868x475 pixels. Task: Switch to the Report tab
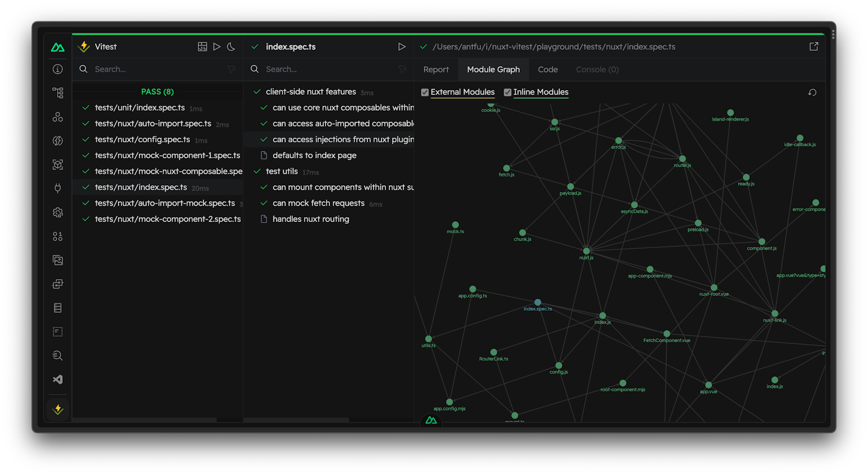436,69
